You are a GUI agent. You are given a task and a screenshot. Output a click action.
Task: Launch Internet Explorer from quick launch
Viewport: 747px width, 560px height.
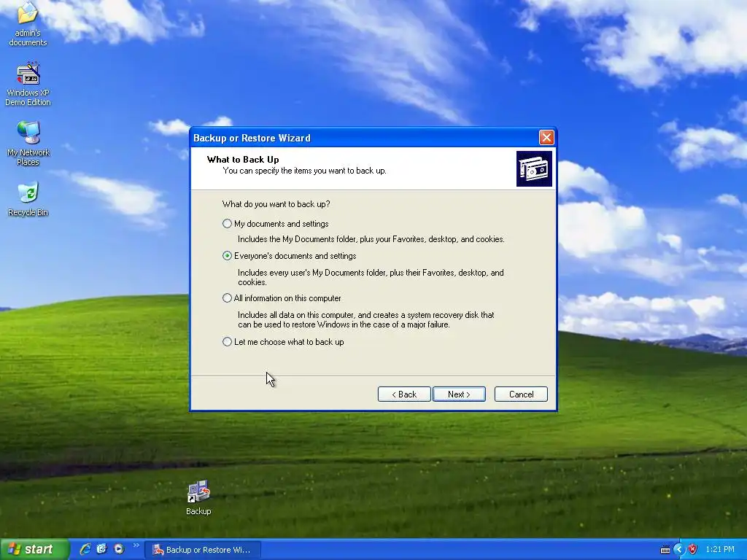[x=85, y=549]
